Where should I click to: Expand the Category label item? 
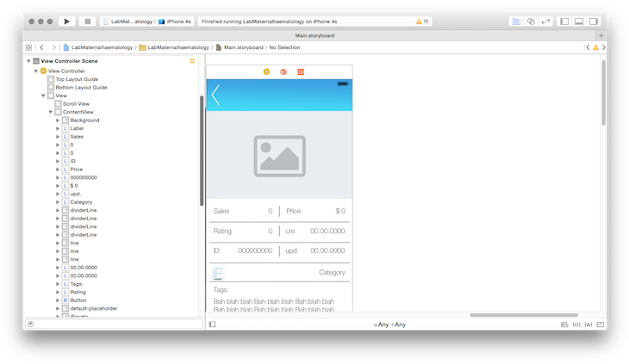tap(58, 202)
